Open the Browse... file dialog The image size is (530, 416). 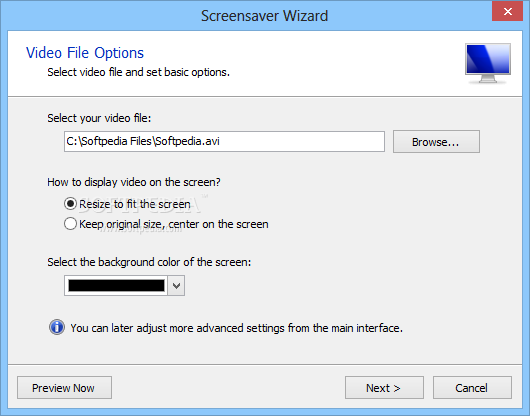point(436,142)
